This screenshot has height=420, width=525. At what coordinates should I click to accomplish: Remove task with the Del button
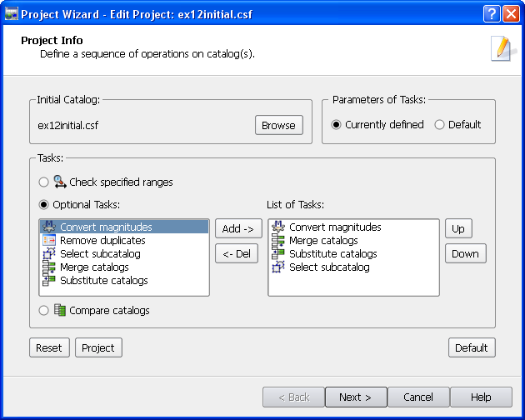(237, 253)
